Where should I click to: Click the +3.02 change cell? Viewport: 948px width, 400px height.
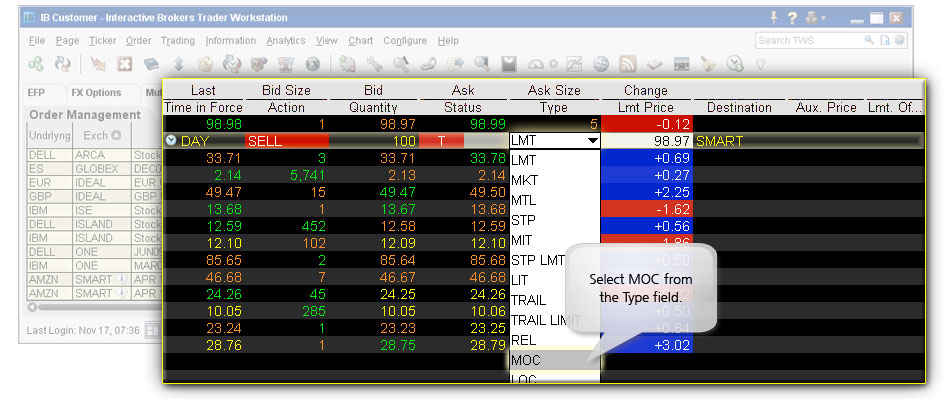(x=647, y=345)
